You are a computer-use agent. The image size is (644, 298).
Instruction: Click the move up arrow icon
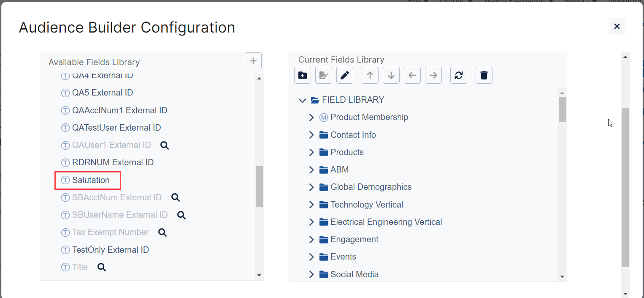pos(370,76)
